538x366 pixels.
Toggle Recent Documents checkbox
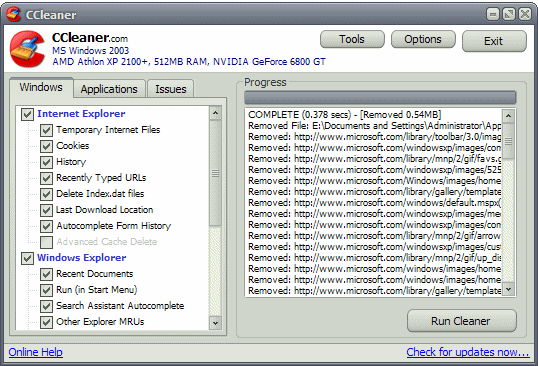(46, 274)
